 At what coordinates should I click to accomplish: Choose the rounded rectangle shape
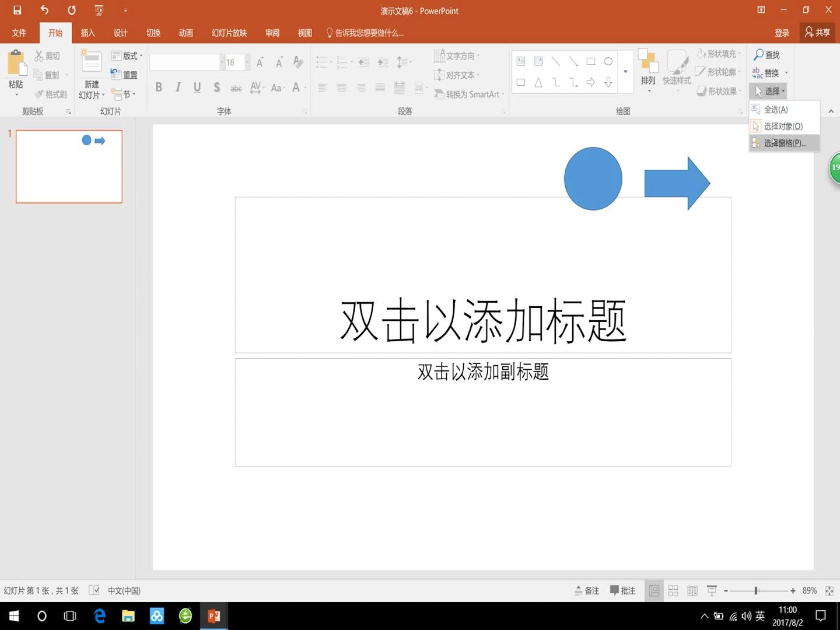(521, 82)
